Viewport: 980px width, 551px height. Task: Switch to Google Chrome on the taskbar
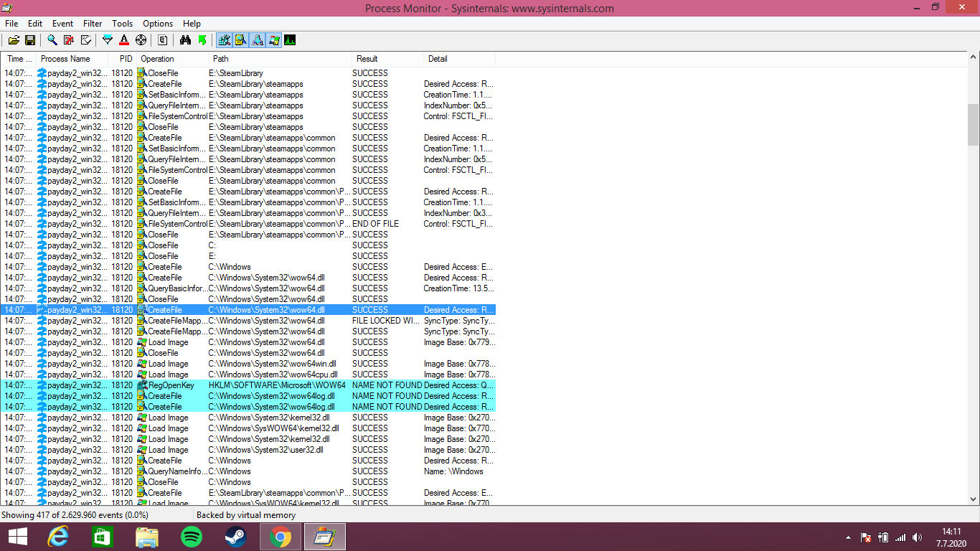pos(280,537)
